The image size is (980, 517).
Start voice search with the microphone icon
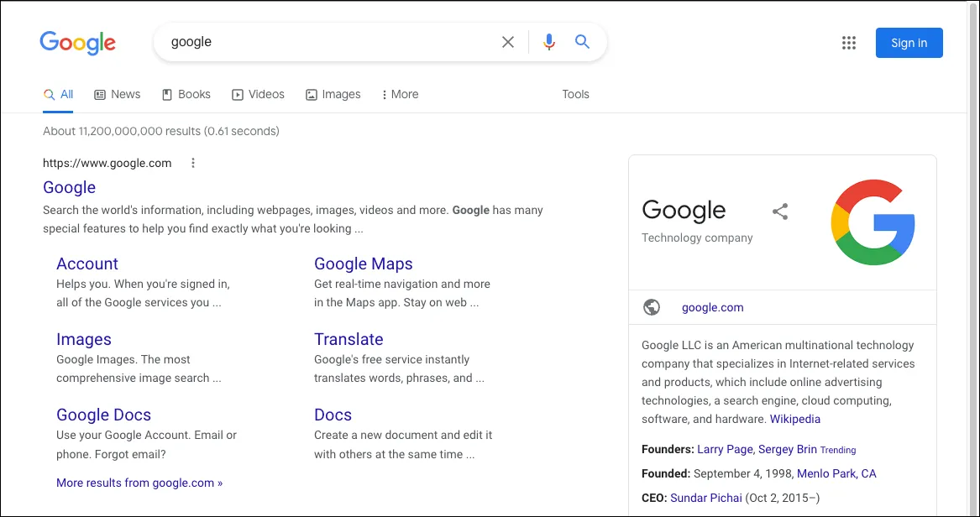pos(549,42)
